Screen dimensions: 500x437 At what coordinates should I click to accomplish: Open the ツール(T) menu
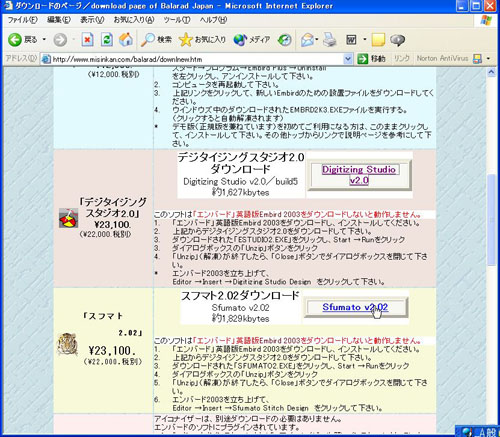pos(177,20)
